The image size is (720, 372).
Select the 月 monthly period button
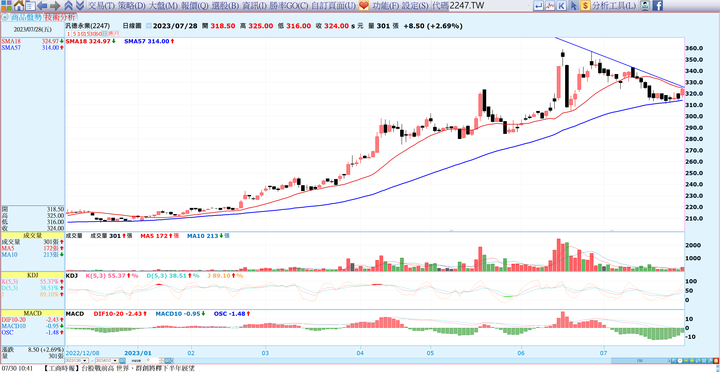click(116, 34)
